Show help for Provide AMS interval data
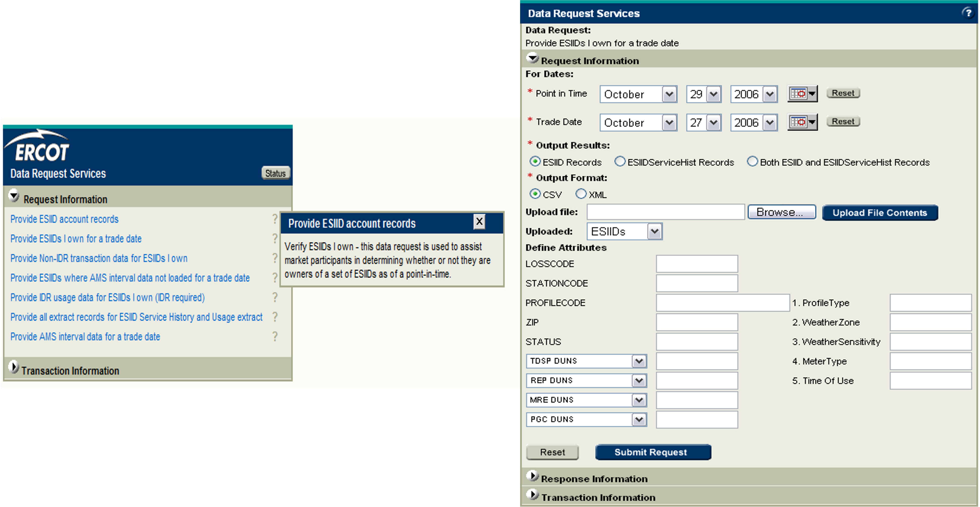The image size is (980, 507). (x=275, y=336)
